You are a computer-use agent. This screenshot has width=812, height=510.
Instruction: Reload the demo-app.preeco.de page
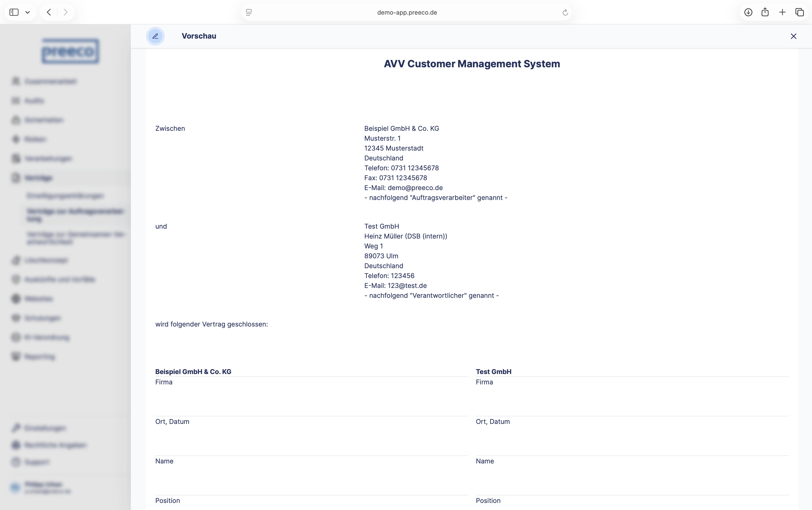[565, 12]
